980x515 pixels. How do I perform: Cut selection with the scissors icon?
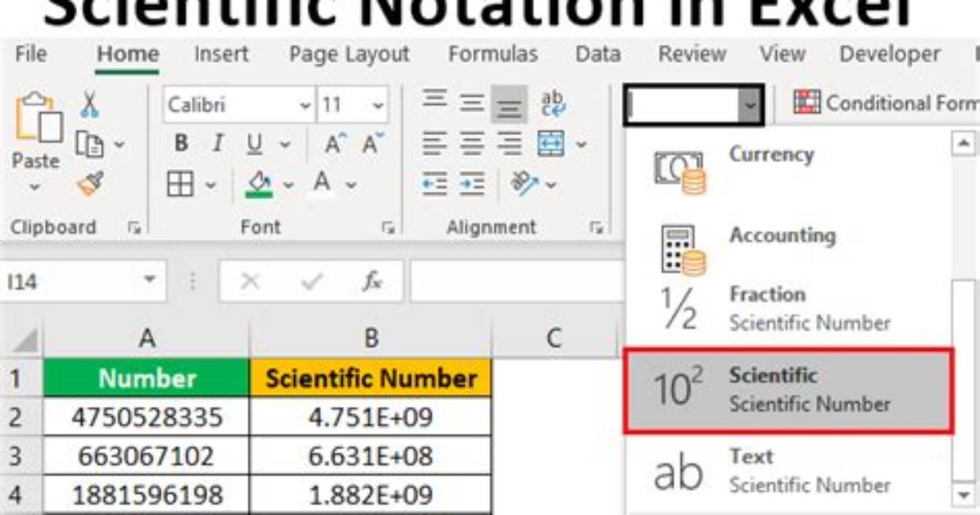tap(89, 104)
